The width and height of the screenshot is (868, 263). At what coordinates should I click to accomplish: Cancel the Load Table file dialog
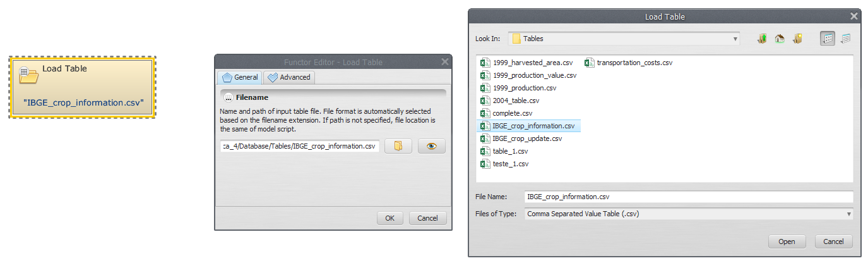tap(833, 242)
